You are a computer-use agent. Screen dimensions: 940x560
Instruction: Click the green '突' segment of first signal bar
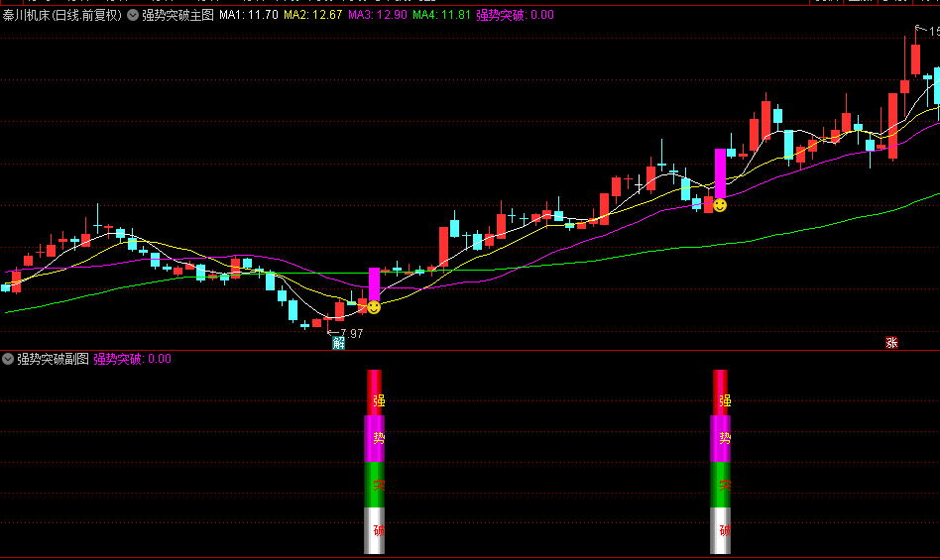pos(374,485)
